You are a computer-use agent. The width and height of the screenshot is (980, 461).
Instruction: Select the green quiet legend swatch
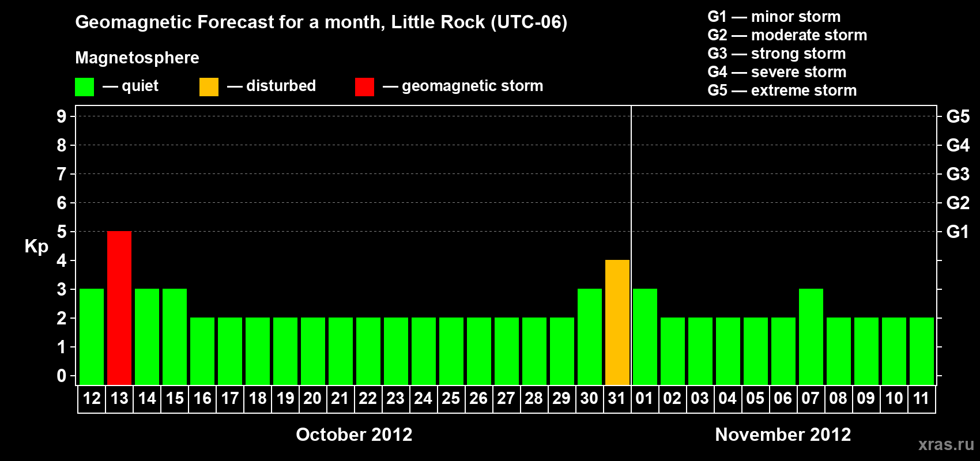(x=84, y=87)
